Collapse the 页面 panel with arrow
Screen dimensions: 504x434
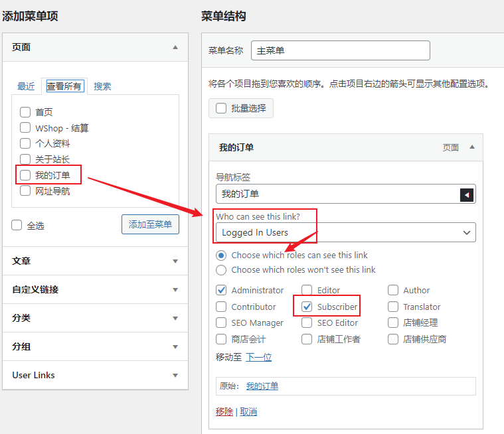pos(175,47)
